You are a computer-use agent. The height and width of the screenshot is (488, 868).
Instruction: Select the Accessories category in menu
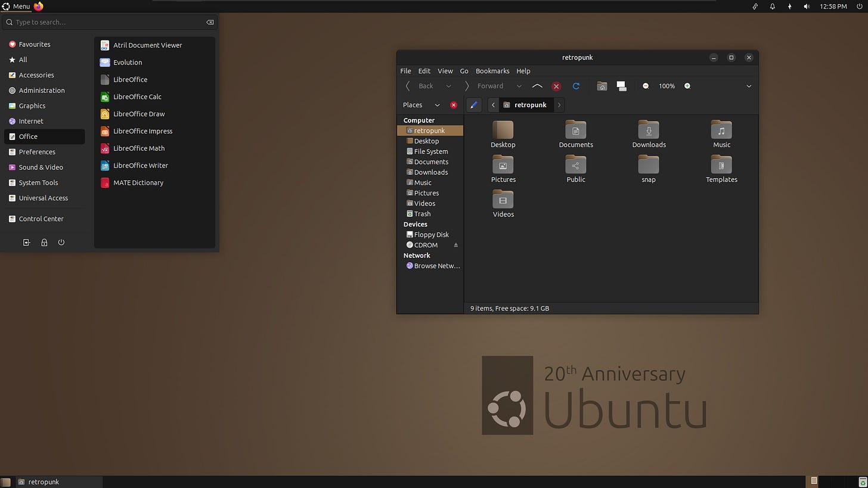44,75
